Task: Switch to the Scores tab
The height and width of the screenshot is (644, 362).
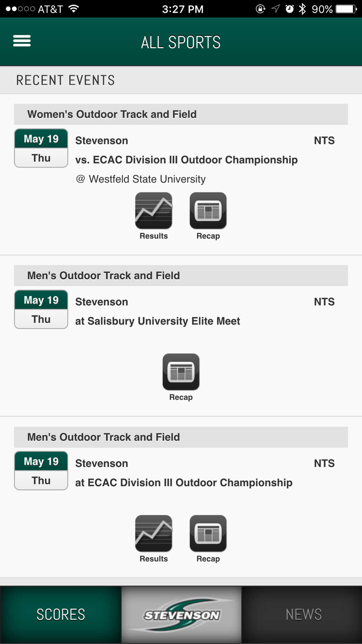Action: 60,615
